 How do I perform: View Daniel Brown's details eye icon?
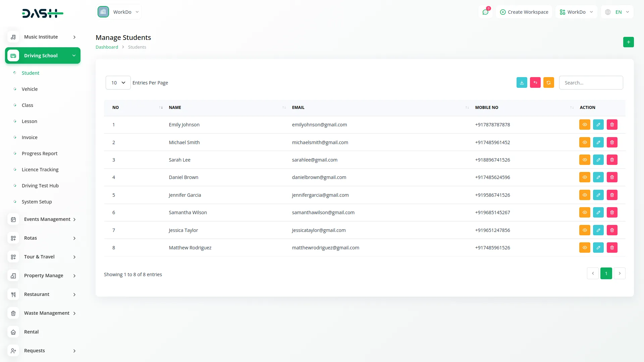(x=584, y=177)
